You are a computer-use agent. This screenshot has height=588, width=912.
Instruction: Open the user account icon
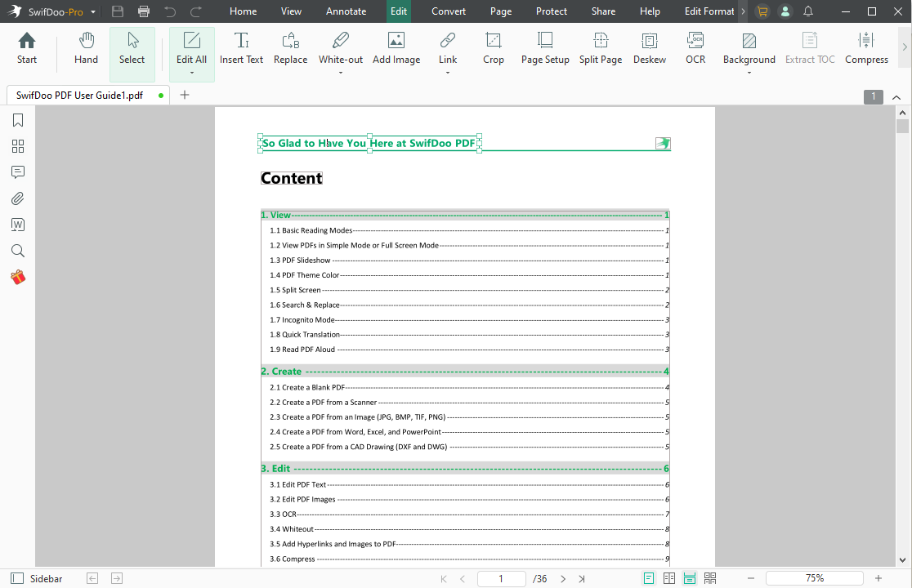[x=785, y=11]
